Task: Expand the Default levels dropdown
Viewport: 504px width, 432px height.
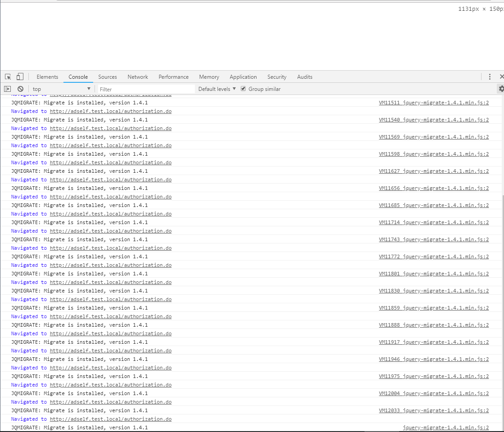Action: click(217, 89)
